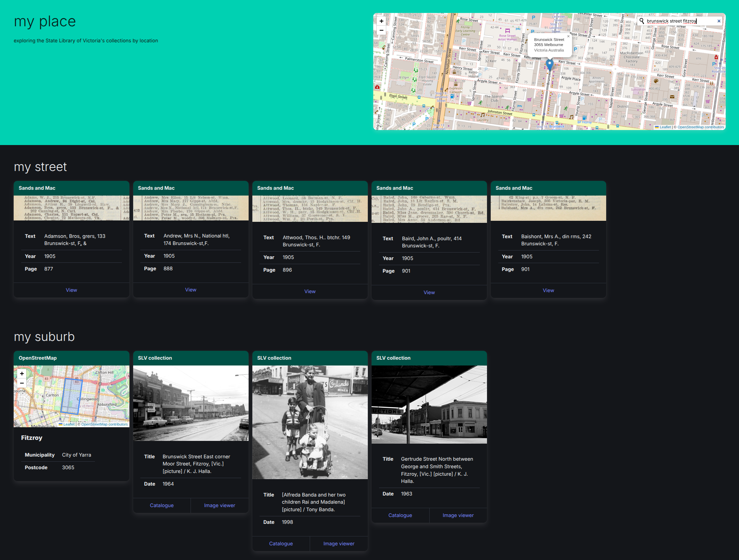View the Andrew Mrs N. entry
The width and height of the screenshot is (739, 560).
(191, 290)
